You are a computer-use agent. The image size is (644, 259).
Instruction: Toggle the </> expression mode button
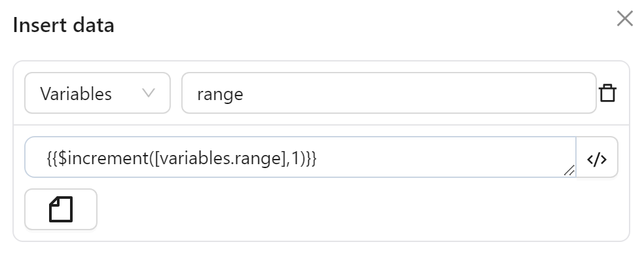click(x=597, y=159)
